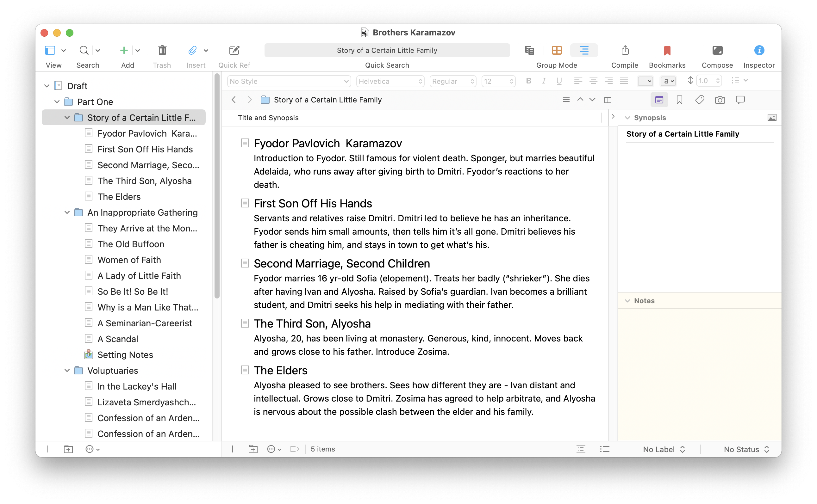The width and height of the screenshot is (817, 504).
Task: Toggle Outliner group mode
Action: tap(583, 50)
